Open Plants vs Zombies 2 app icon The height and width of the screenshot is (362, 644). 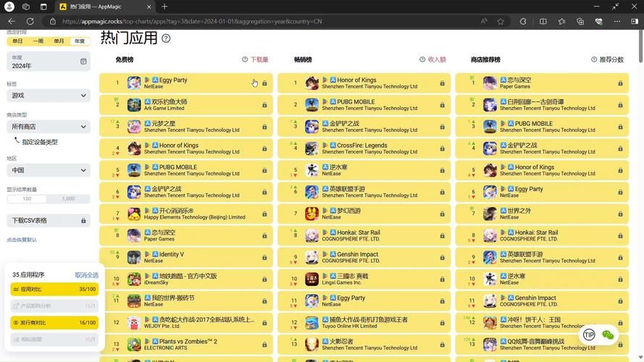(x=134, y=345)
